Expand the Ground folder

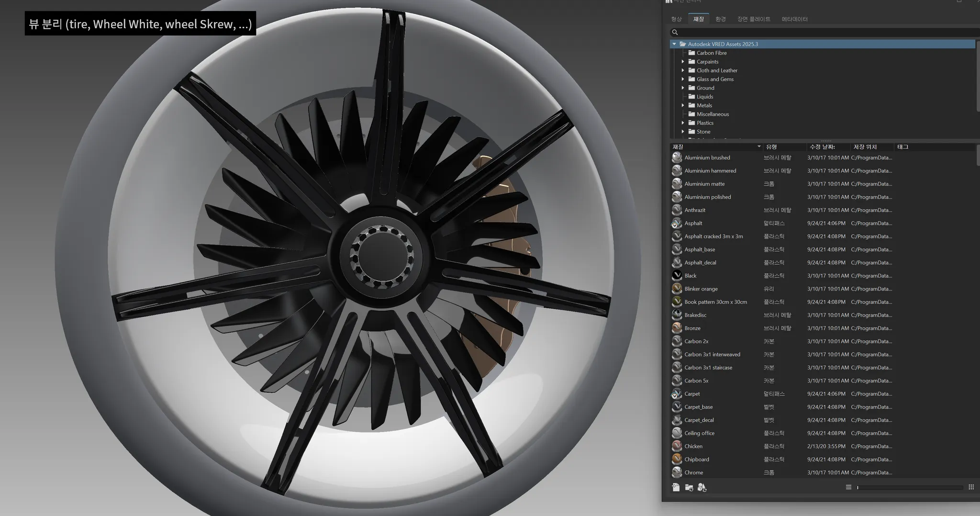(683, 88)
